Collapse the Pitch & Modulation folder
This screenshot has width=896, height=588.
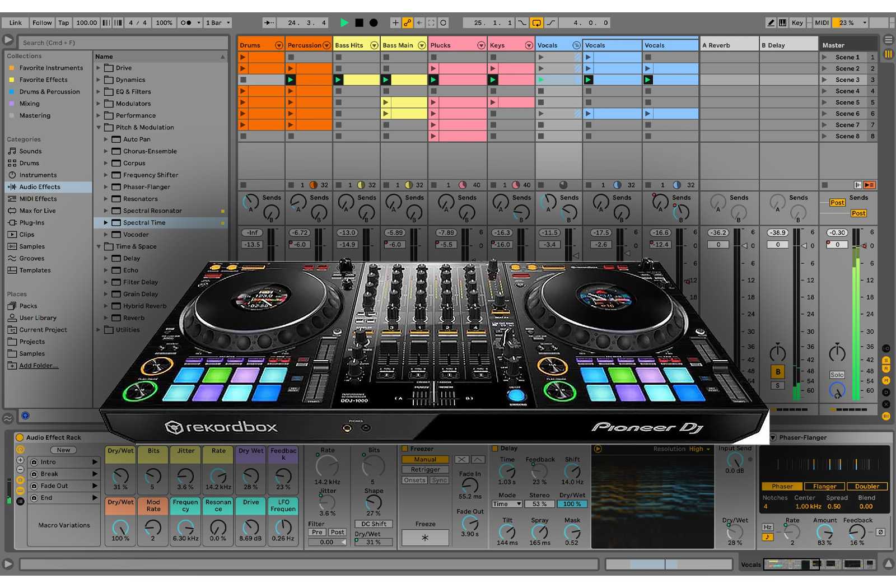(99, 127)
